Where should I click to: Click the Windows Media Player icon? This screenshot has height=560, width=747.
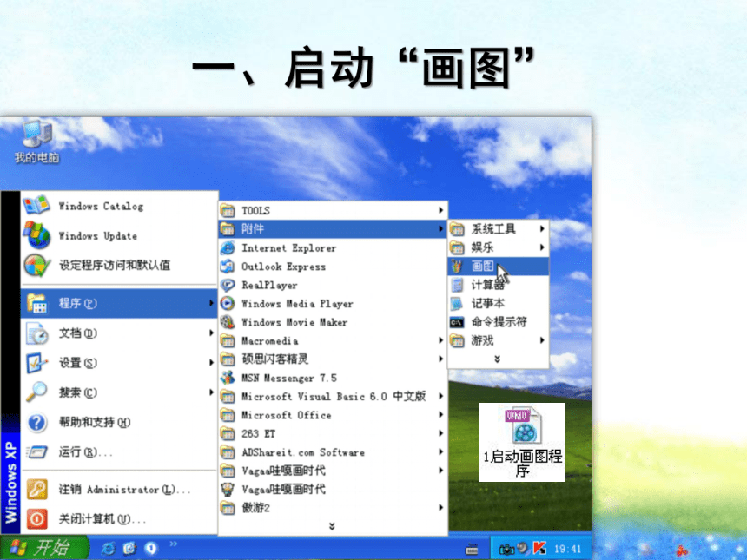click(228, 303)
